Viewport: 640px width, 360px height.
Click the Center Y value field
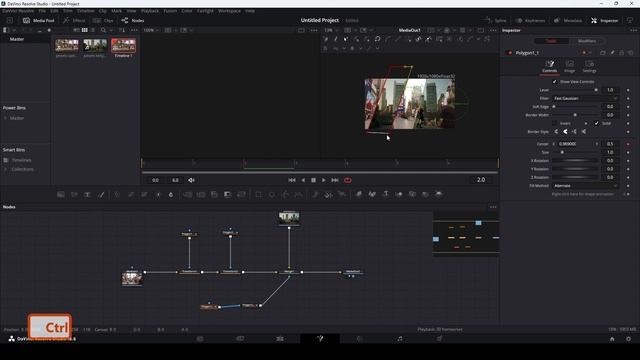[x=610, y=144]
